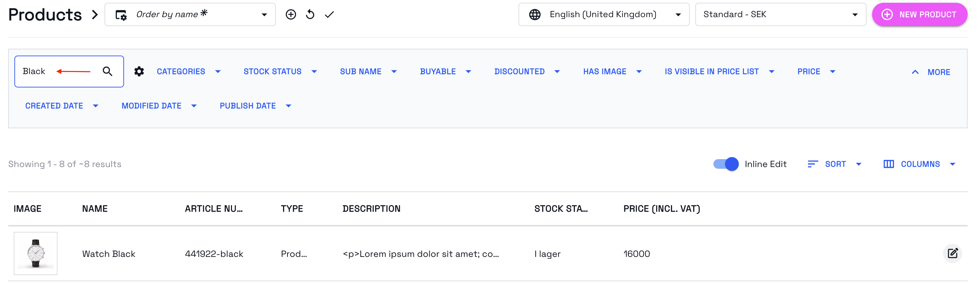Open the Categories filter
Image resolution: width=980 pixels, height=284 pixels.
[x=188, y=71]
